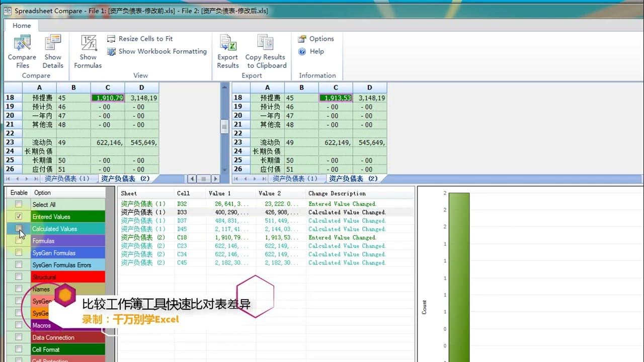Select the D32 difference row
This screenshot has height=362, width=644.
tap(266, 204)
